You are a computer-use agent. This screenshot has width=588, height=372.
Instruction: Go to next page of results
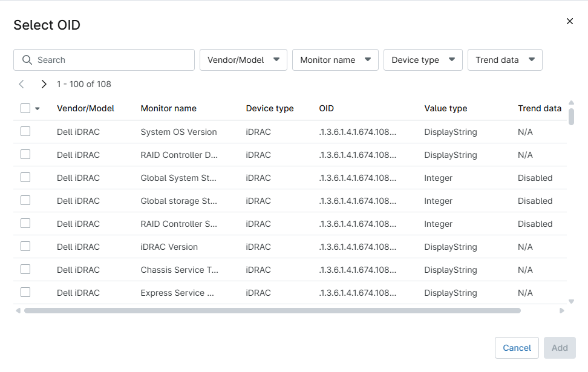tap(44, 84)
